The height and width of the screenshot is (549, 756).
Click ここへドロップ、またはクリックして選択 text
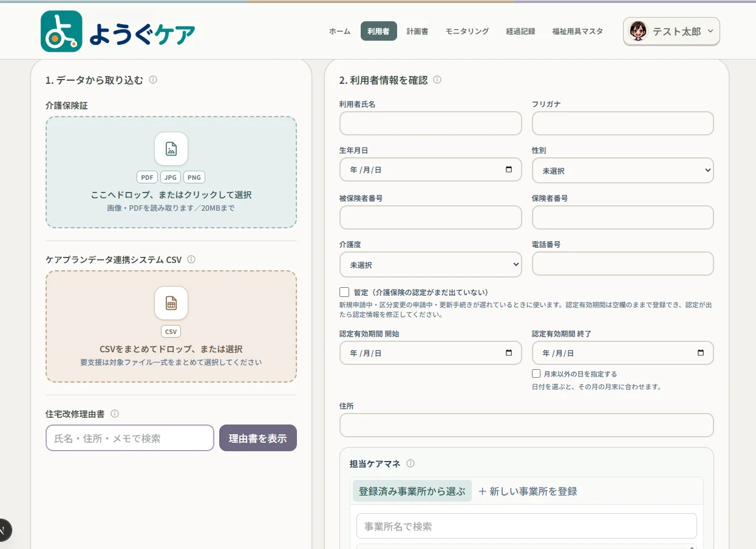171,195
